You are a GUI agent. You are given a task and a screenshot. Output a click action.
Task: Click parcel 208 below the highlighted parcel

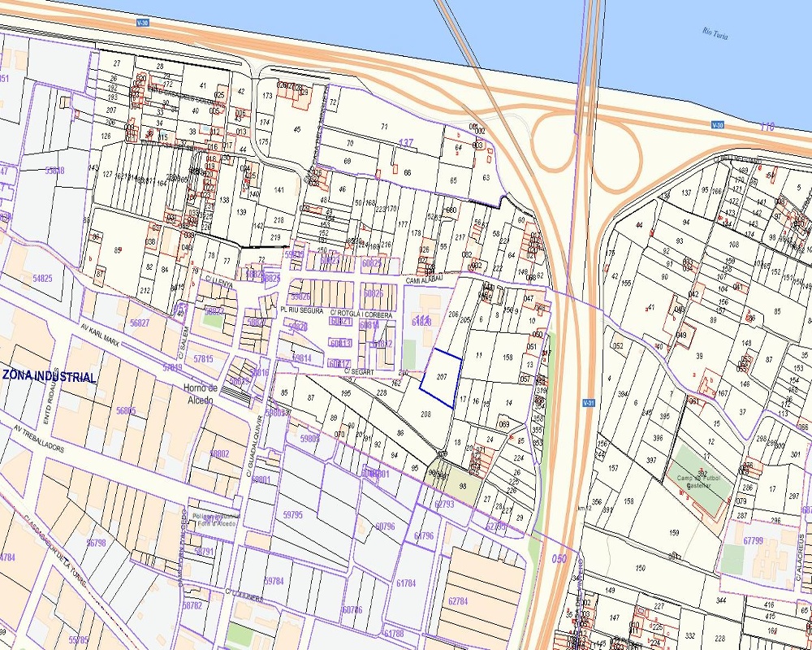[x=425, y=414]
